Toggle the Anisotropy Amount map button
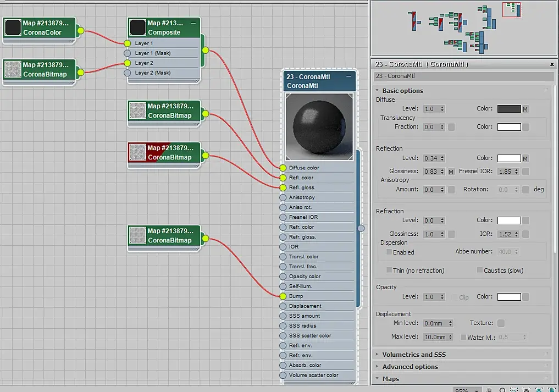559x392 pixels. [x=451, y=189]
